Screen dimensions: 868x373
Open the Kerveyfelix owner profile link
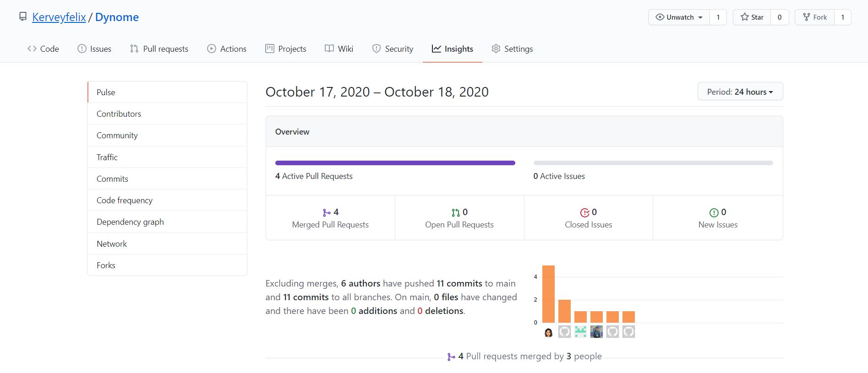59,17
